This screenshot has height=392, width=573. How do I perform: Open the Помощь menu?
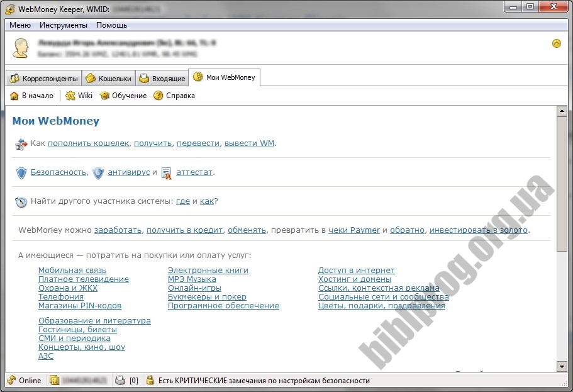(111, 25)
